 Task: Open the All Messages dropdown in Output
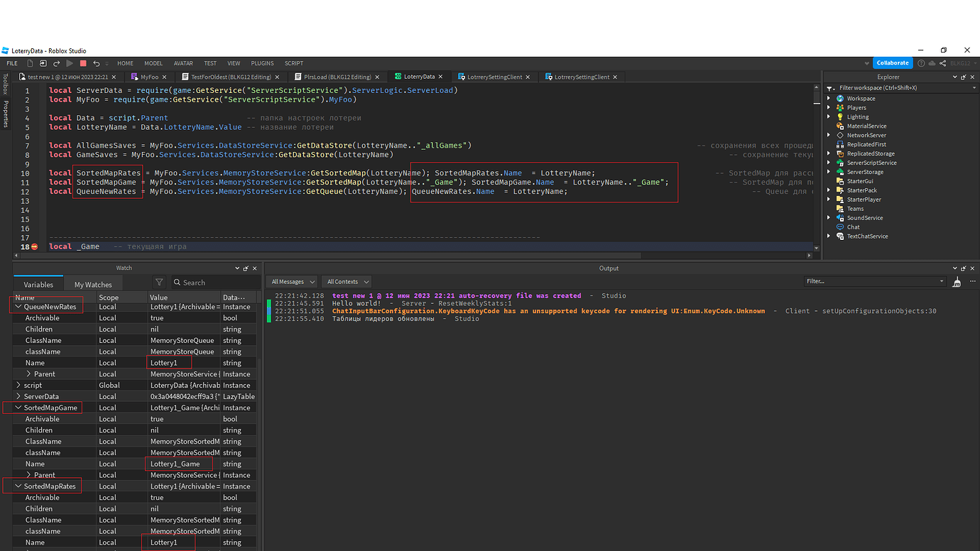(x=291, y=281)
